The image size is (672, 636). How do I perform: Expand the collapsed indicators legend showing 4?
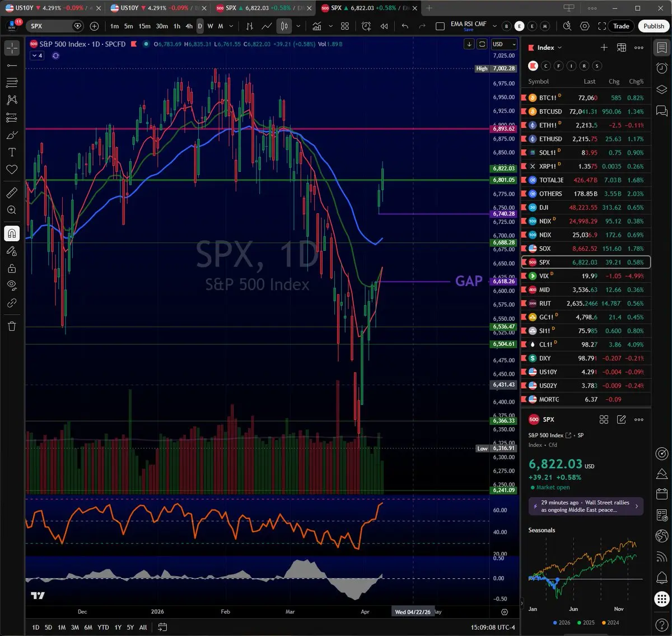pyautogui.click(x=38, y=55)
